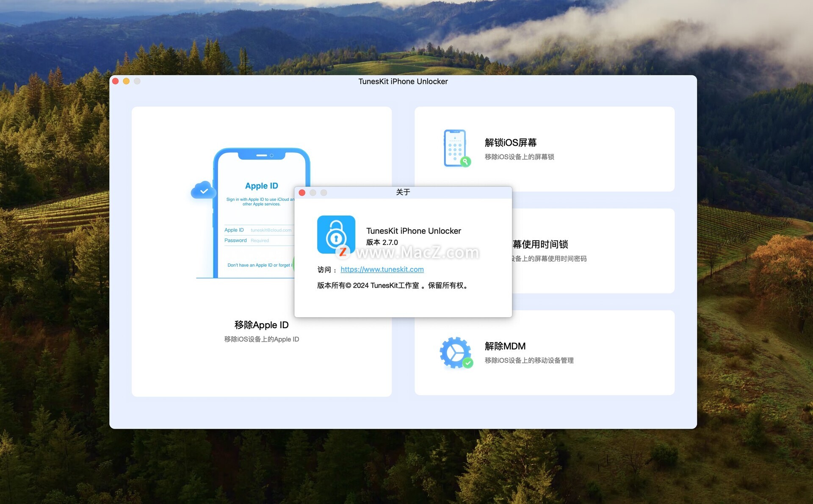Click the 关于 dialog title bar text

(403, 192)
